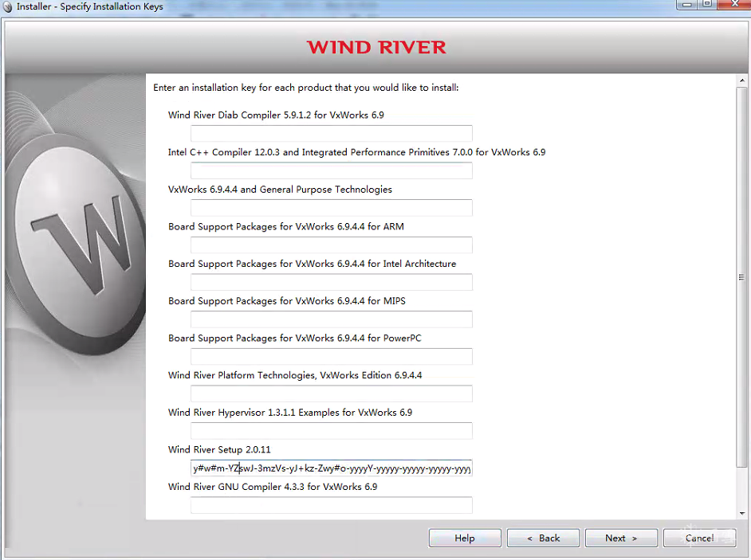Click the 'Wind River Platform Technologies, VxWorks Edition 6.9.4.4' label

pyautogui.click(x=295, y=375)
